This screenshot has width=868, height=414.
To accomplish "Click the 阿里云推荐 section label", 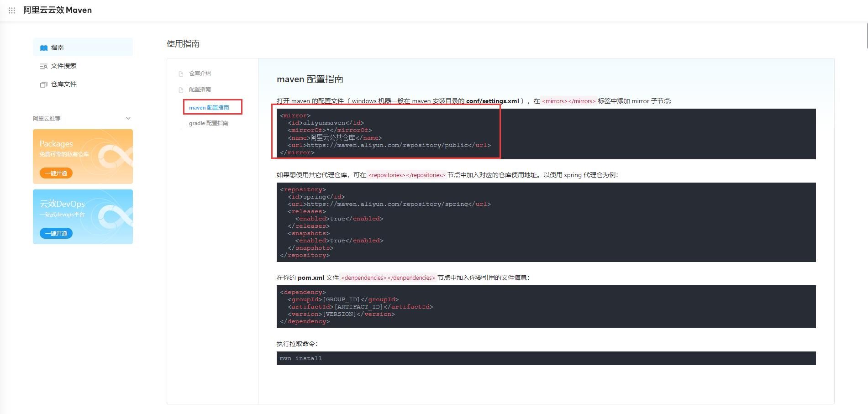I will point(47,118).
